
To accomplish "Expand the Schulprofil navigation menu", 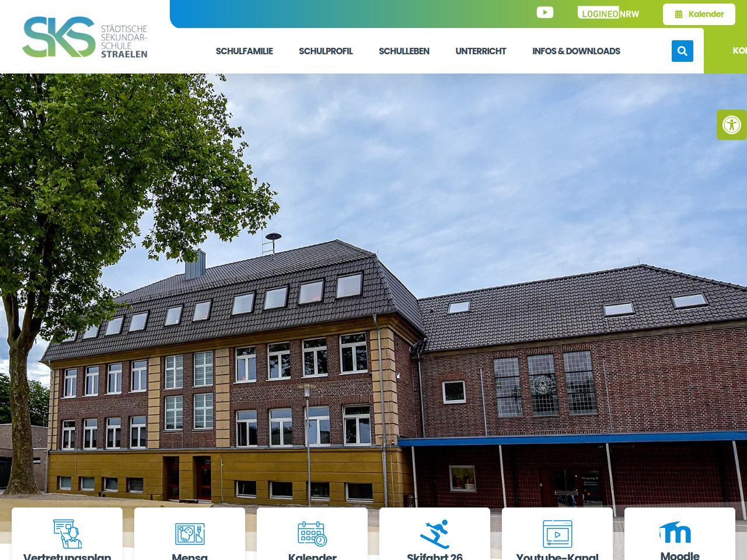I will coord(326,51).
